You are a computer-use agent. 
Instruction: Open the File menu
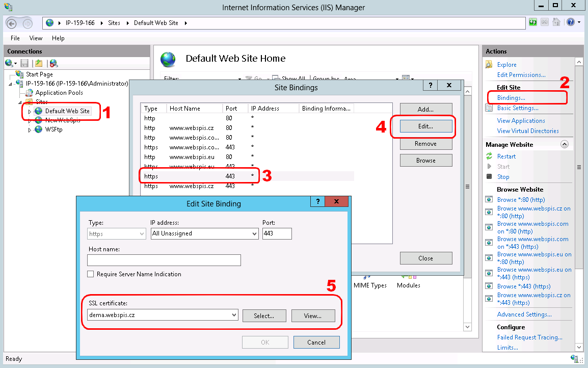click(15, 38)
